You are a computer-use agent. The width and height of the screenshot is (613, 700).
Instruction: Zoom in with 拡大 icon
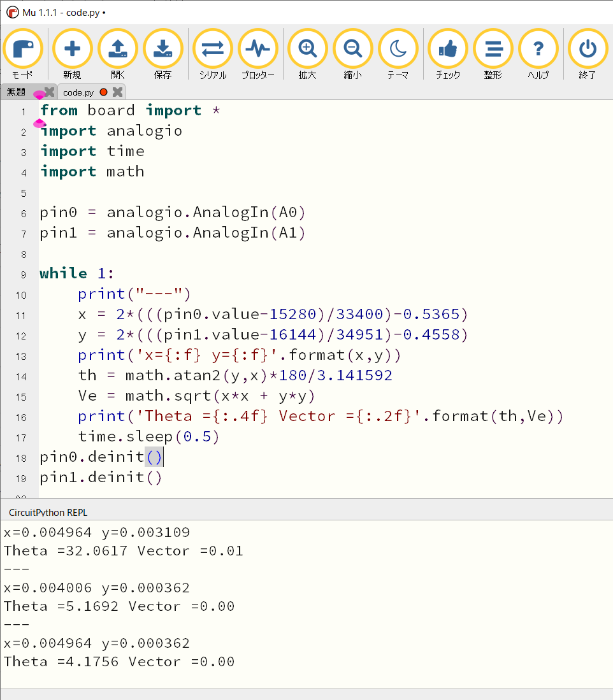click(x=307, y=50)
